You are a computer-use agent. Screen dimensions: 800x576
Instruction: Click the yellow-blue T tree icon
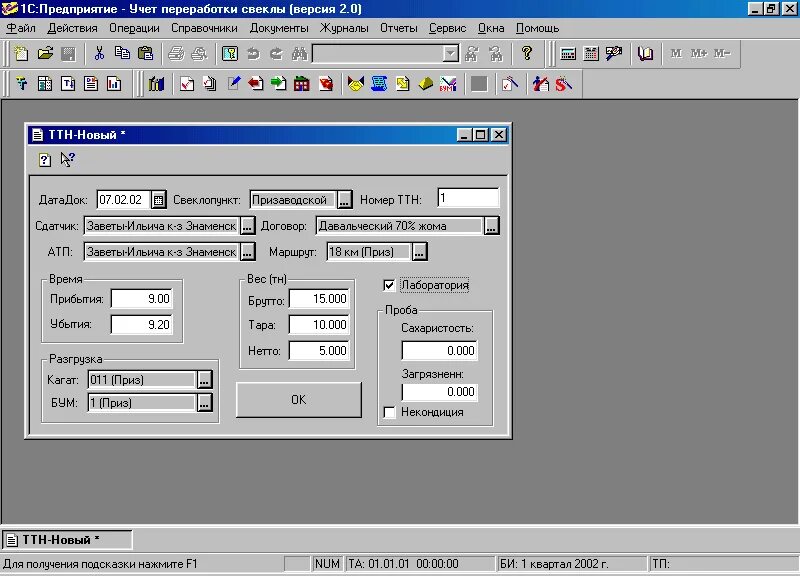[21, 84]
